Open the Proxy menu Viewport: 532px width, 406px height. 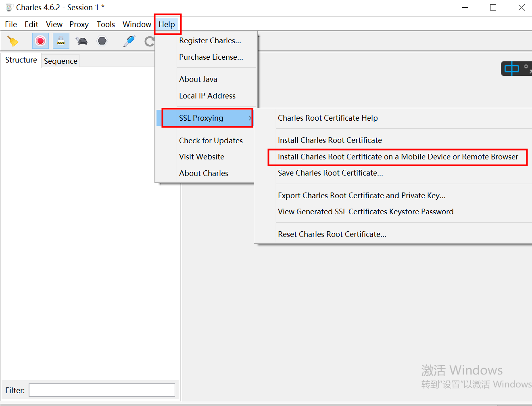pyautogui.click(x=79, y=24)
